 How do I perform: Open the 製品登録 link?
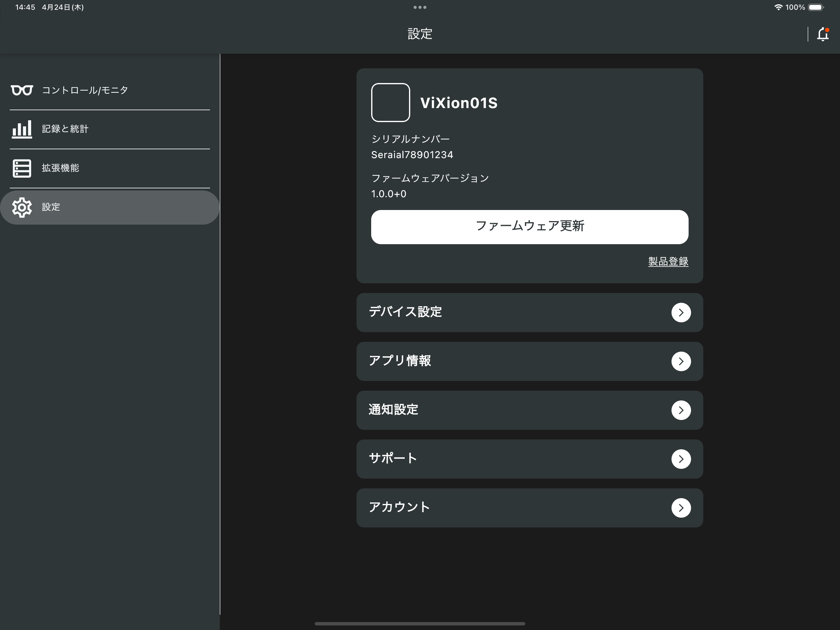click(668, 262)
